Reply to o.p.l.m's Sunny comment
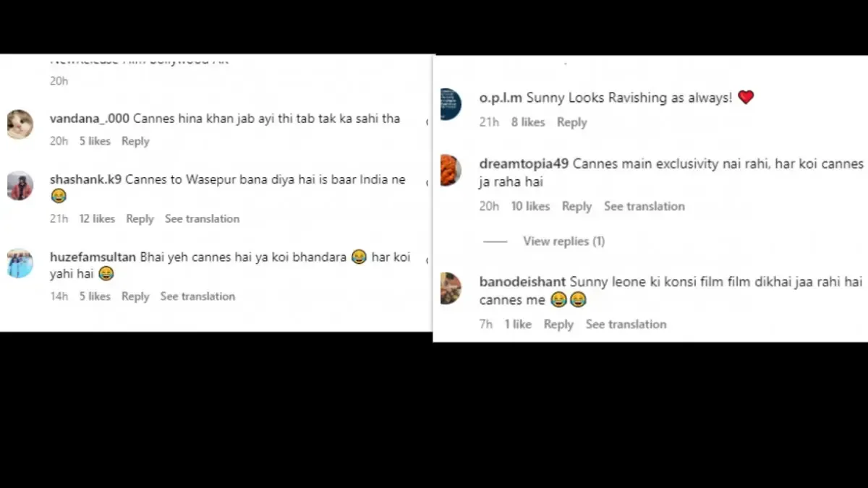The height and width of the screenshot is (488, 868). [571, 122]
